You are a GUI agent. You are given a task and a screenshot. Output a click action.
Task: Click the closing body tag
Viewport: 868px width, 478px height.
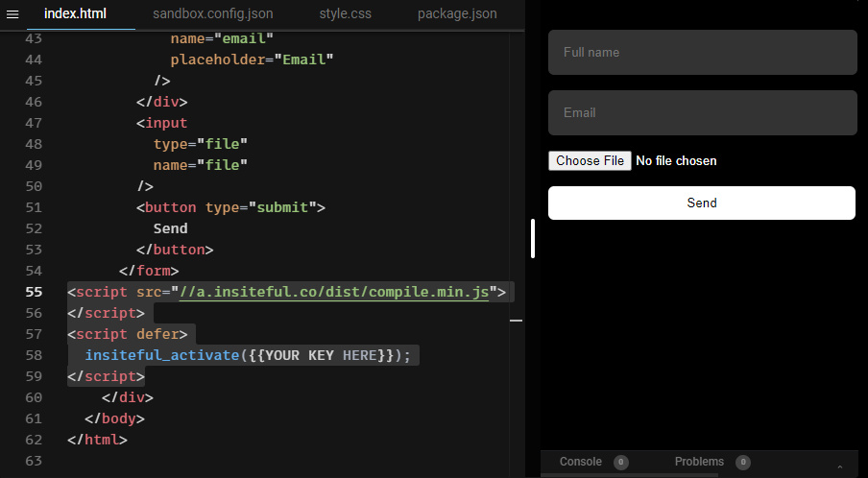[115, 418]
